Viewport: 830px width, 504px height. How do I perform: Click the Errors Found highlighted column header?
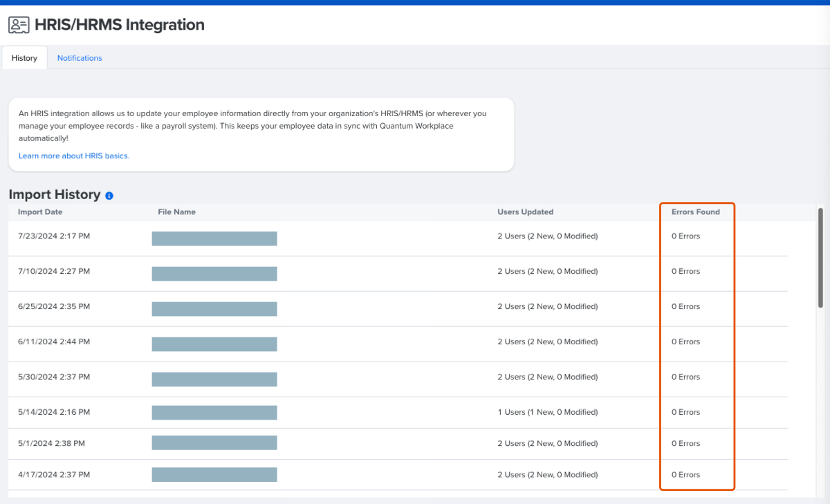point(696,212)
